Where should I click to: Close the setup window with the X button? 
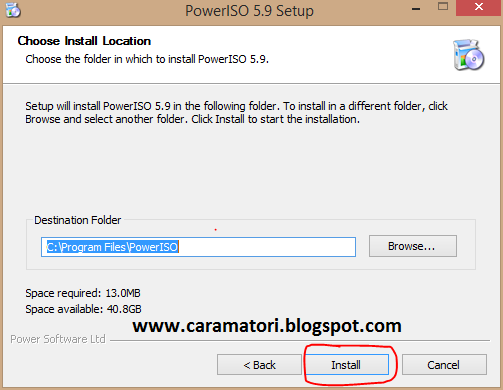coord(479,8)
